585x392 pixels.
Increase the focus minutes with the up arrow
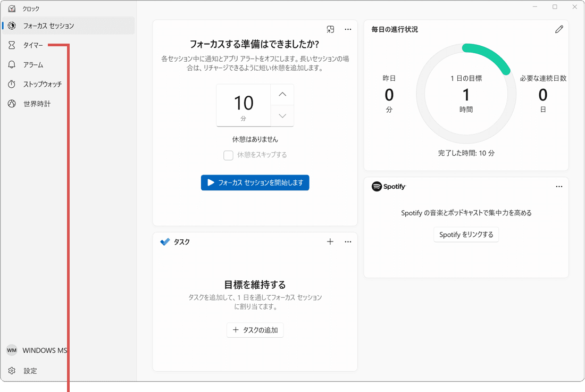[x=282, y=94]
